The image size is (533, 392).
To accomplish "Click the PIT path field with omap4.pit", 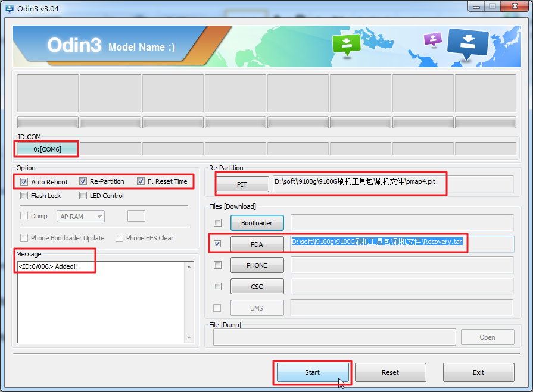I will (x=393, y=184).
